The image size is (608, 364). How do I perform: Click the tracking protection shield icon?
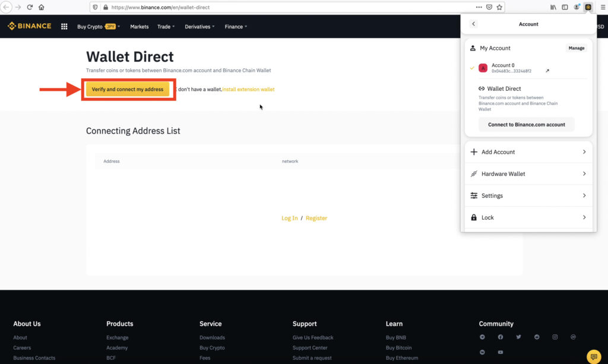(95, 7)
